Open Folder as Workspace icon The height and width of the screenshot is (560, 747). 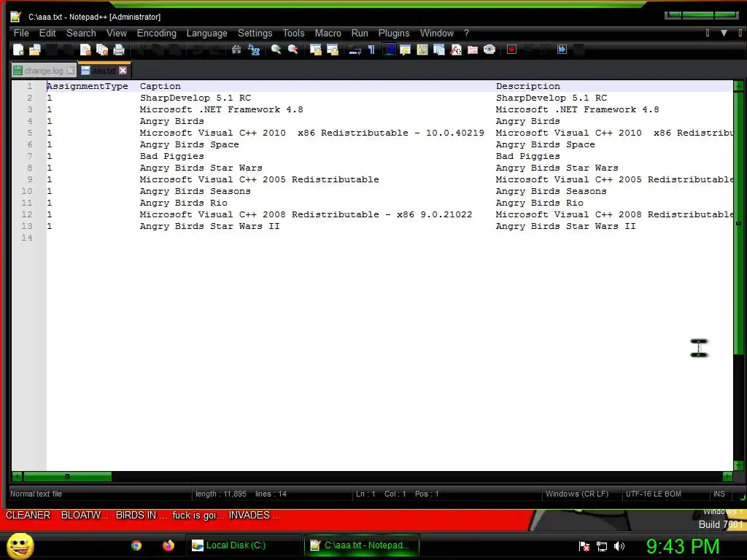click(473, 50)
